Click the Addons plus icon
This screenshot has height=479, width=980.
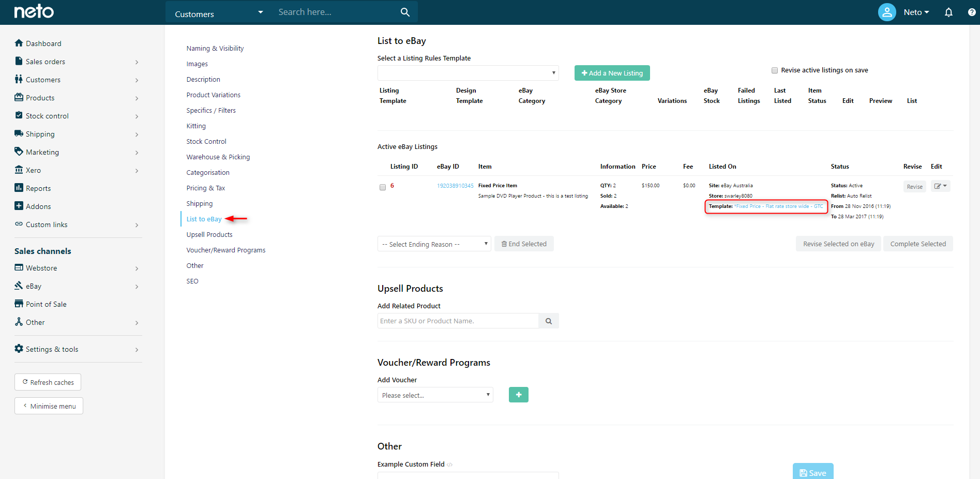click(x=19, y=206)
